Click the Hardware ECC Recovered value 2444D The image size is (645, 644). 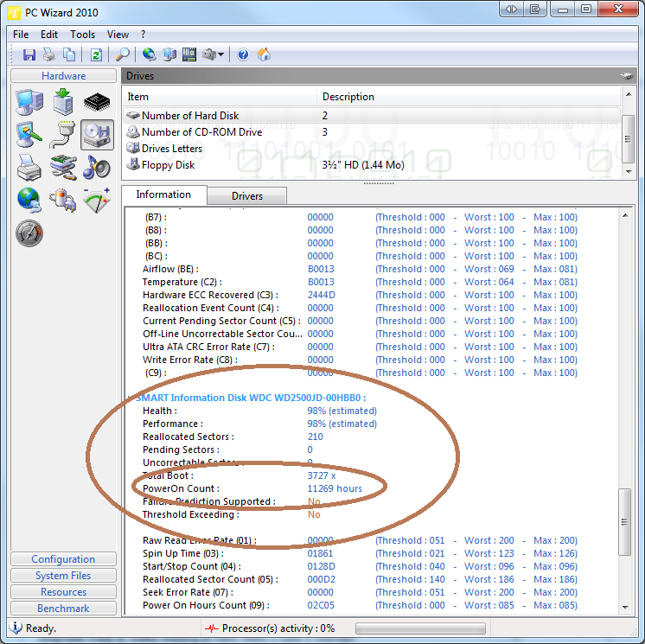[322, 296]
